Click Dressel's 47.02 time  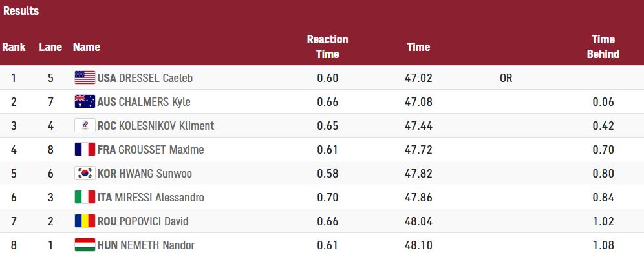tap(418, 78)
